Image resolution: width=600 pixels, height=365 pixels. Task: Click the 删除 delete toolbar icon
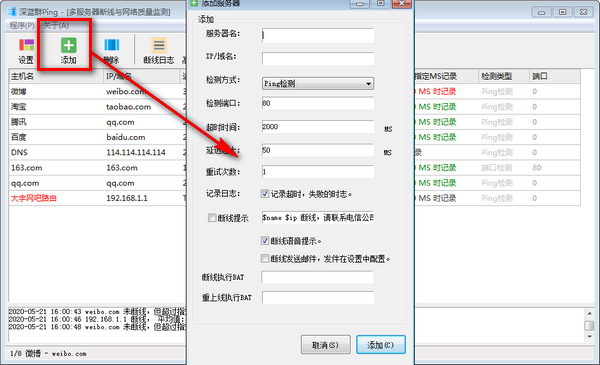pyautogui.click(x=111, y=51)
